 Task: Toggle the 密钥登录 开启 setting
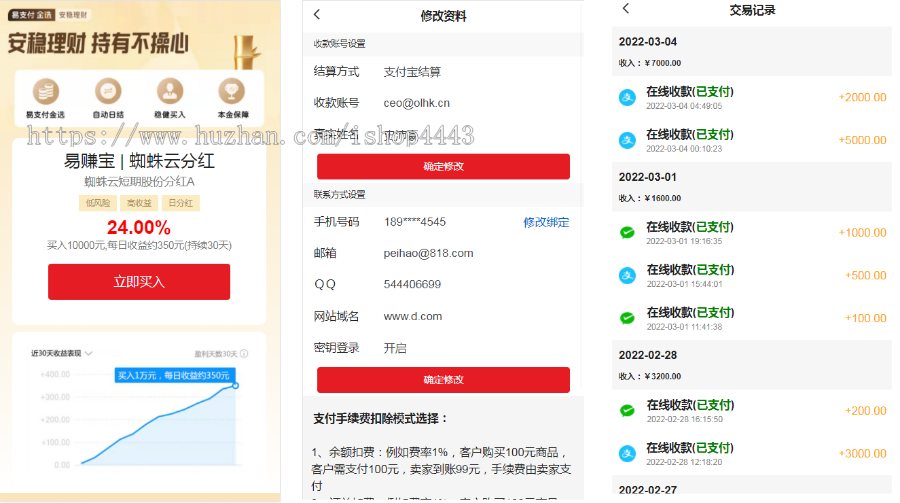pos(443,348)
